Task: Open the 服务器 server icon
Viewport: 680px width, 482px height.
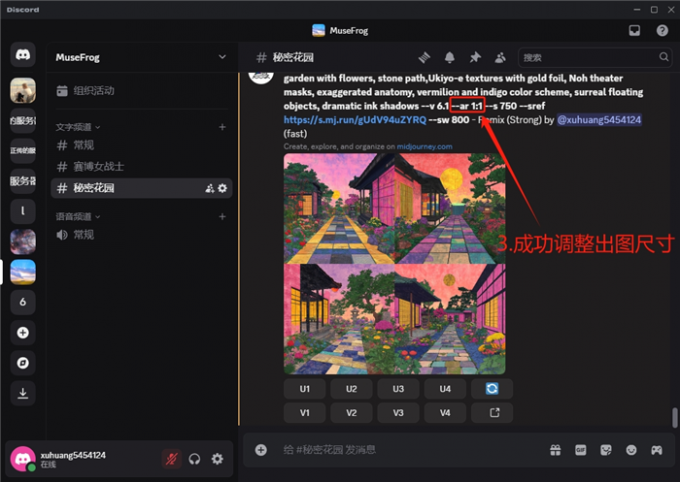Action: coord(23,181)
